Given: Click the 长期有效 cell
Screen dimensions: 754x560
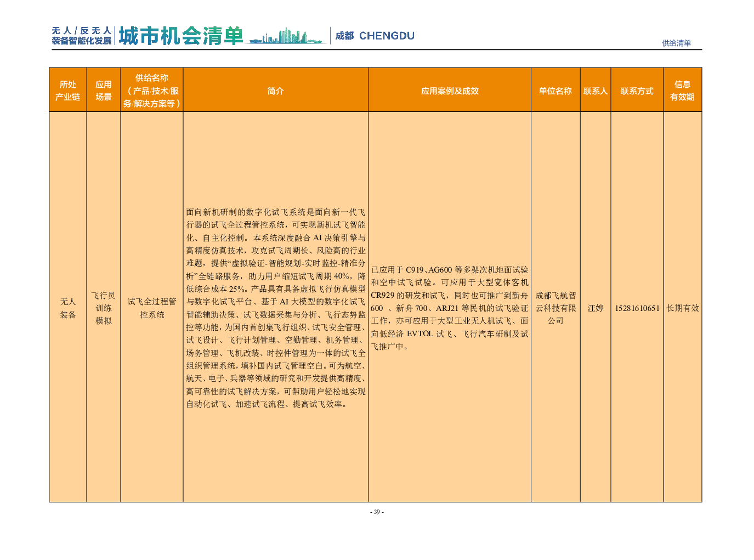Looking at the screenshot, I should (683, 308).
